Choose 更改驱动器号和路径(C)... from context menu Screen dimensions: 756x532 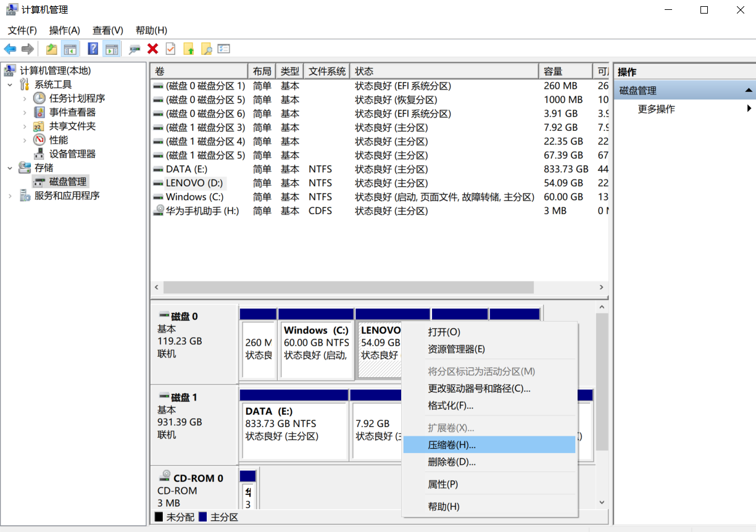point(489,388)
